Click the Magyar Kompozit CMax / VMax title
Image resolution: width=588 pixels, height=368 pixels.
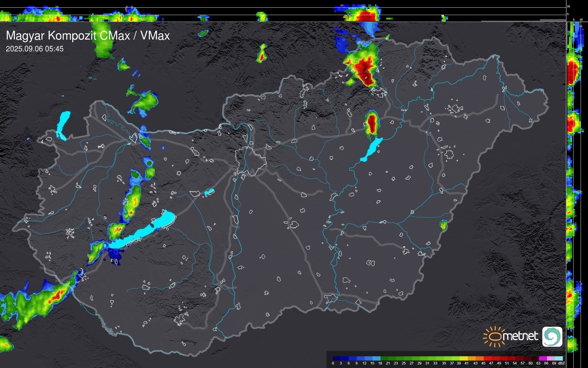point(88,36)
